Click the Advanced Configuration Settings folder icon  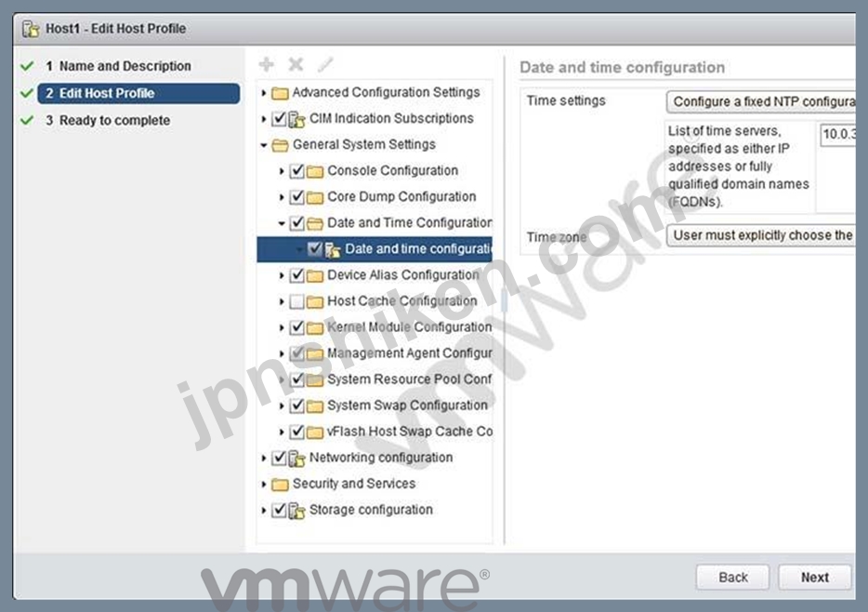pos(280,93)
